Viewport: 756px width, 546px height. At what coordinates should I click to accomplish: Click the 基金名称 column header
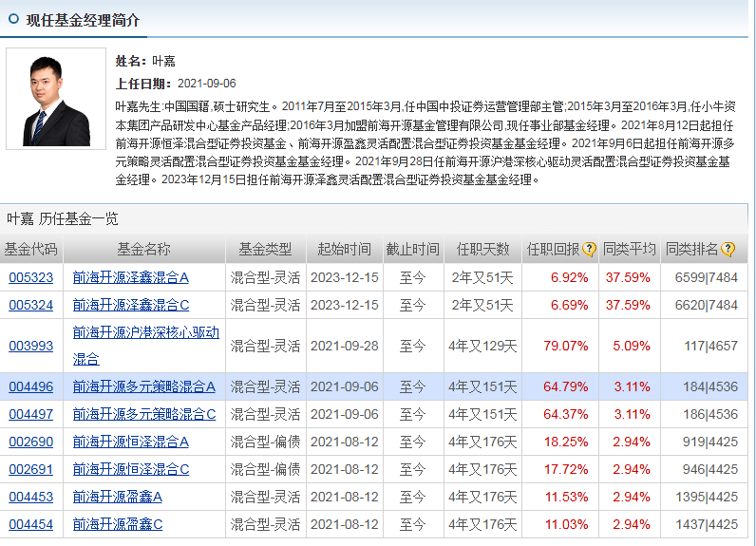tap(143, 249)
